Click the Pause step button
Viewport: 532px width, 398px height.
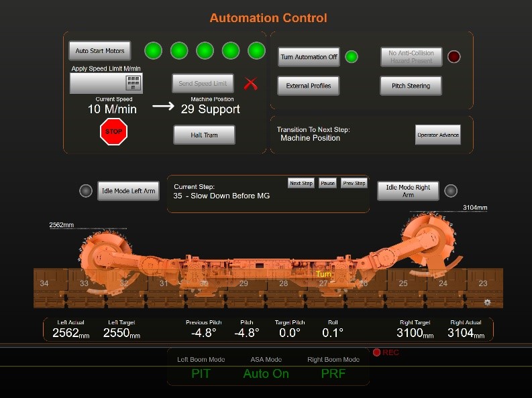point(327,183)
